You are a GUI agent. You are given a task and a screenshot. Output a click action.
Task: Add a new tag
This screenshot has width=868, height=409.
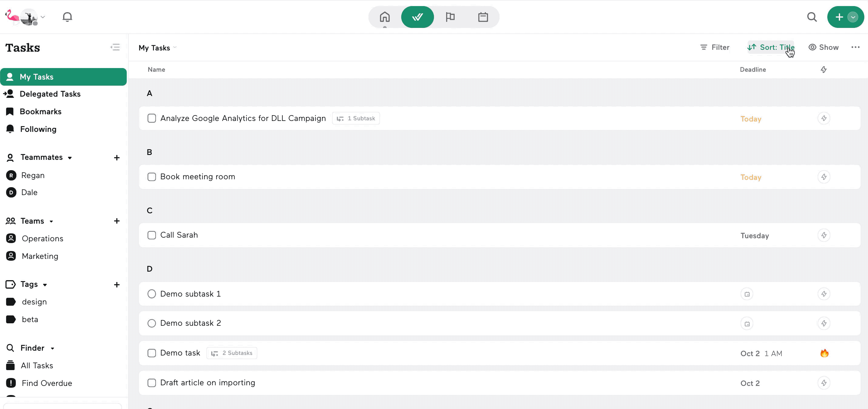click(117, 284)
